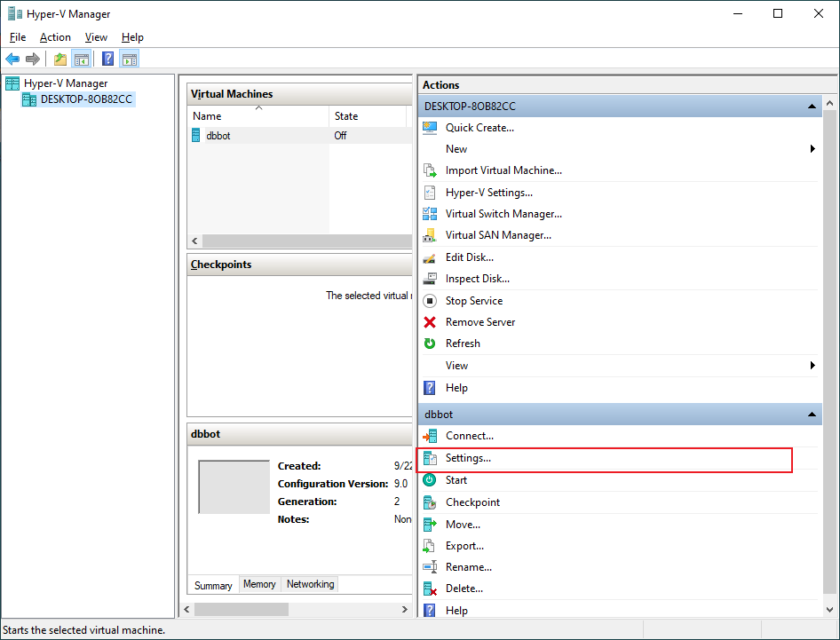Switch to the Networking tab
The height and width of the screenshot is (640, 840).
(x=310, y=584)
